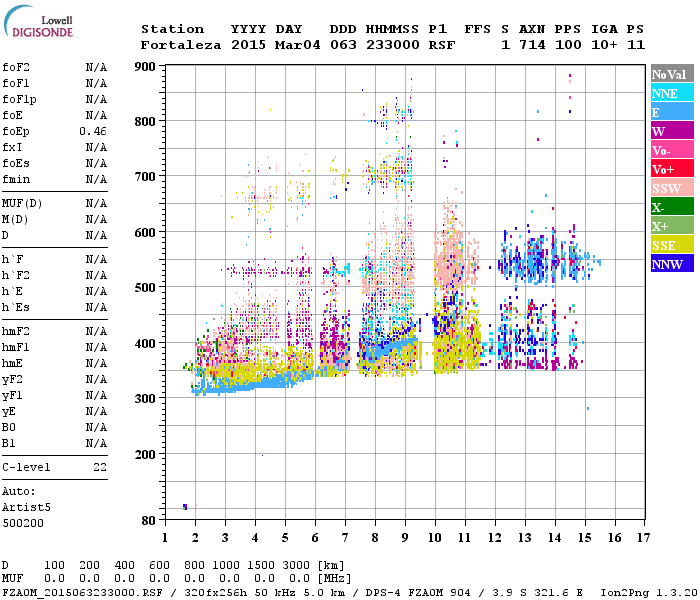Click the year value '2015'
This screenshot has width=700, height=600.
click(248, 45)
